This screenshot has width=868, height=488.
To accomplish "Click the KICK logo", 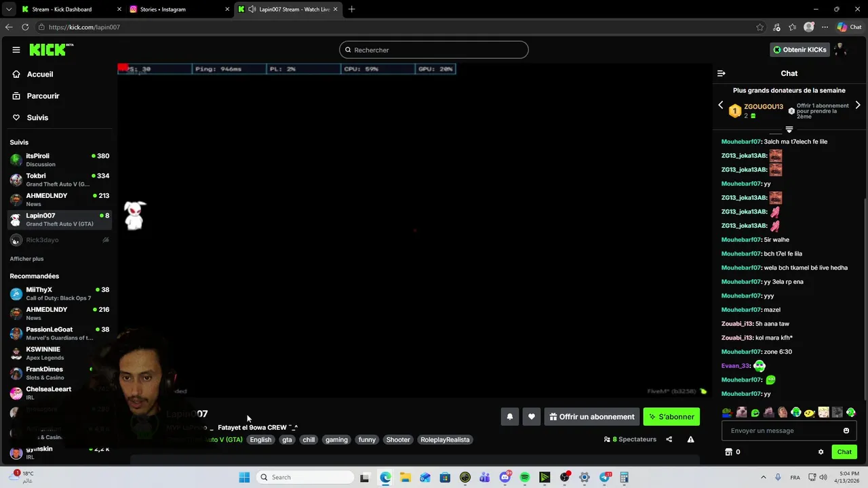I will coord(51,49).
